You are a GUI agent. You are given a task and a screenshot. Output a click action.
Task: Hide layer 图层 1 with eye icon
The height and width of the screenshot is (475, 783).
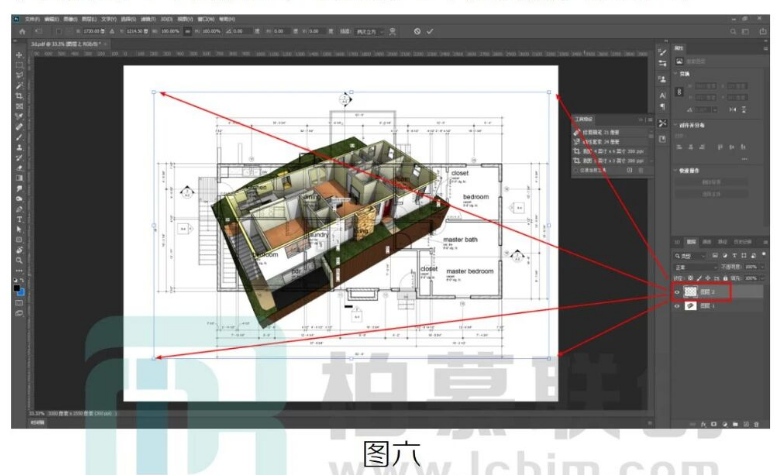pyautogui.click(x=677, y=306)
